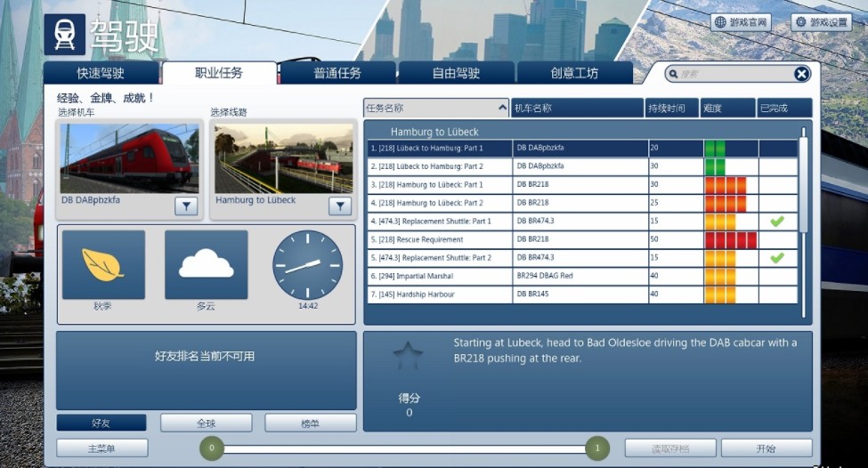Click yellow difficulty bar of Impartial Marshal
868x468 pixels.
click(720, 276)
